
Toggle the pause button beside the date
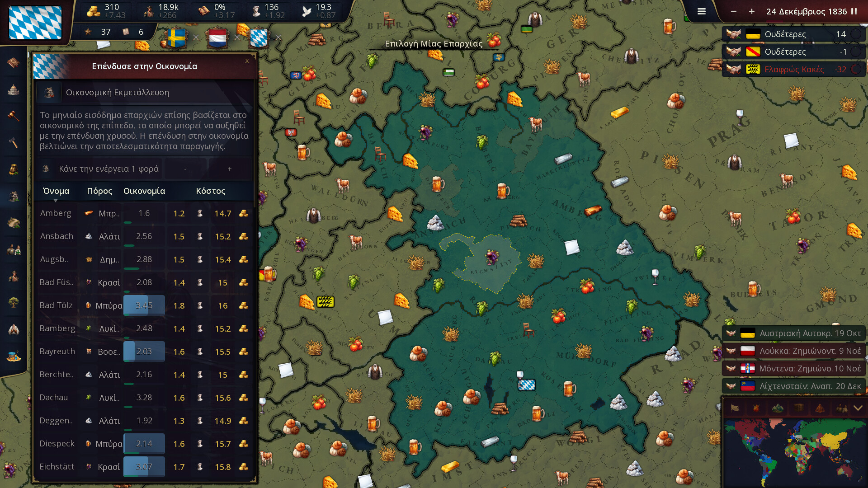click(x=854, y=12)
